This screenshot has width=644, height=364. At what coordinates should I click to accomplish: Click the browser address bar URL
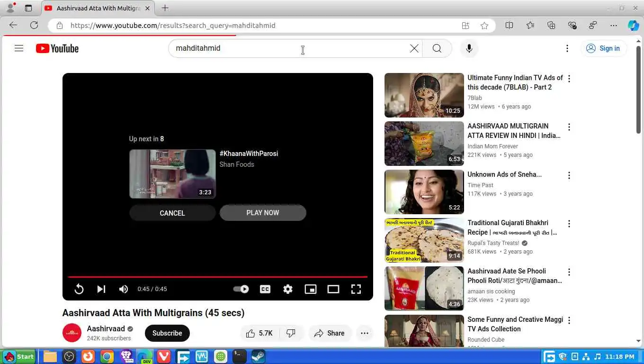click(173, 26)
